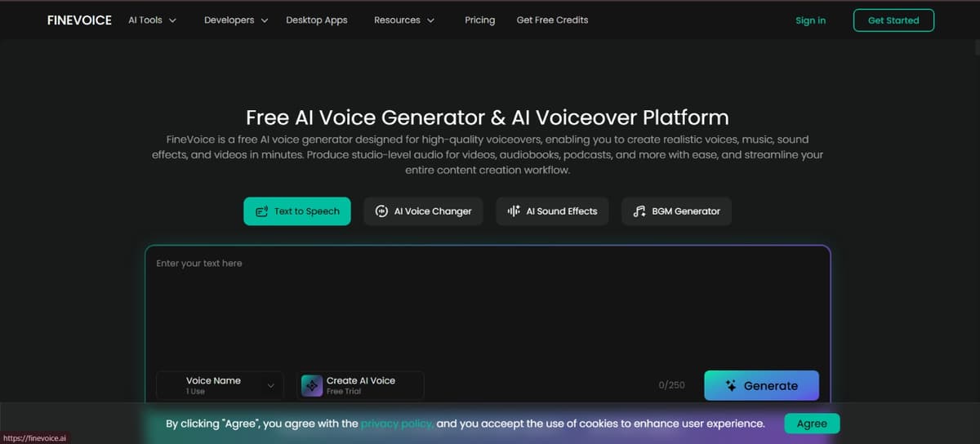Click the "1 Use" text under Voice Name
980x444 pixels.
coord(196,392)
